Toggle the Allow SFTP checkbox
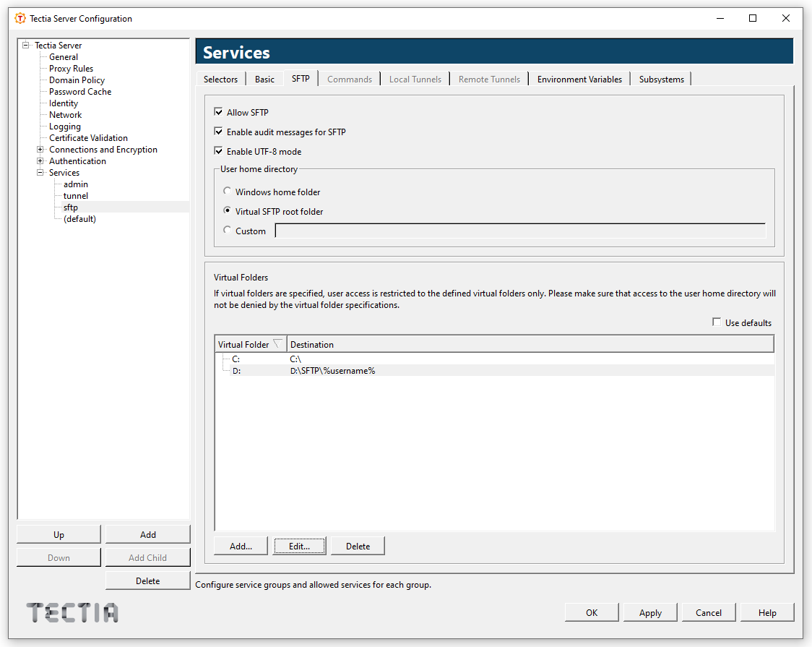Screen dimensions: 812x647 coord(219,112)
